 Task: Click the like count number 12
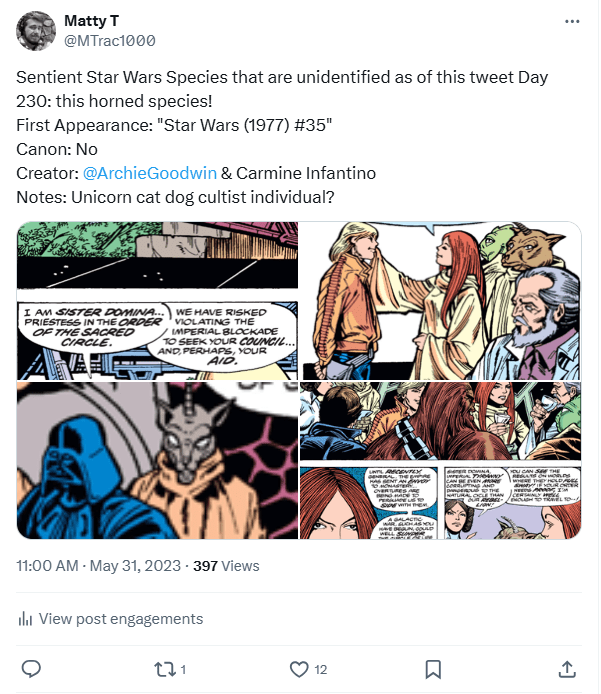pos(320,669)
